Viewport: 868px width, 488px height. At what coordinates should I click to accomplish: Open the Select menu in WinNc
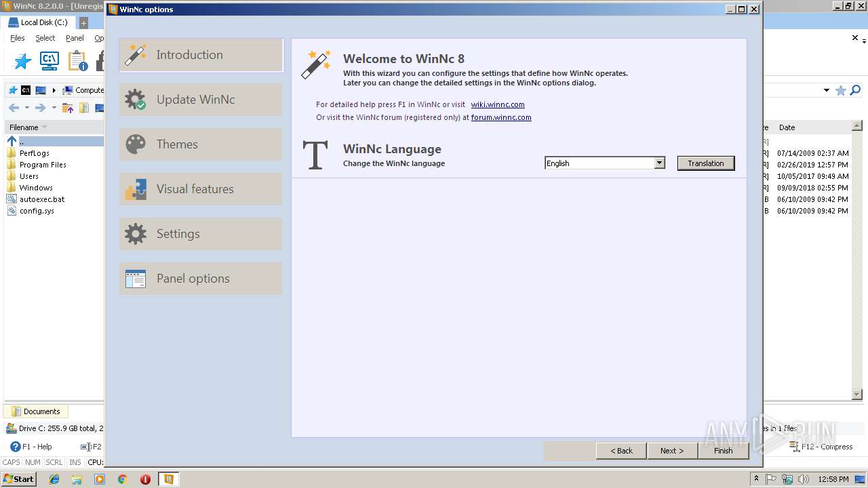[45, 39]
